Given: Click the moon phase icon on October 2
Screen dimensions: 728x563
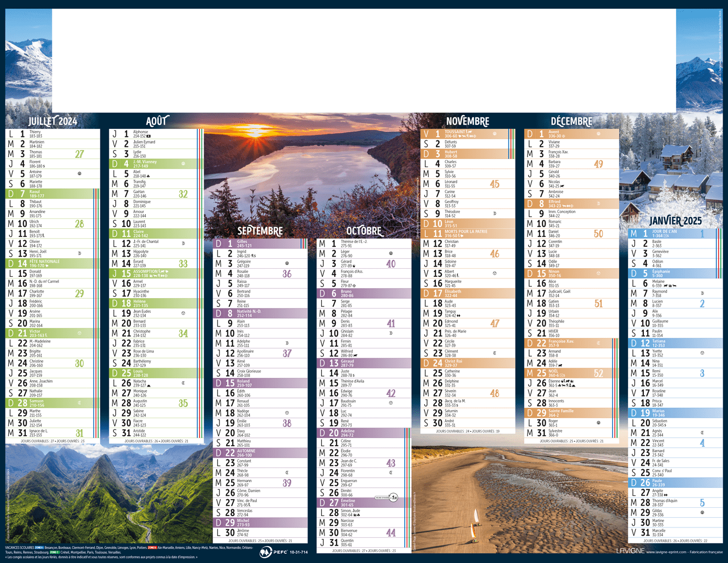Looking at the screenshot, I should (390, 253).
